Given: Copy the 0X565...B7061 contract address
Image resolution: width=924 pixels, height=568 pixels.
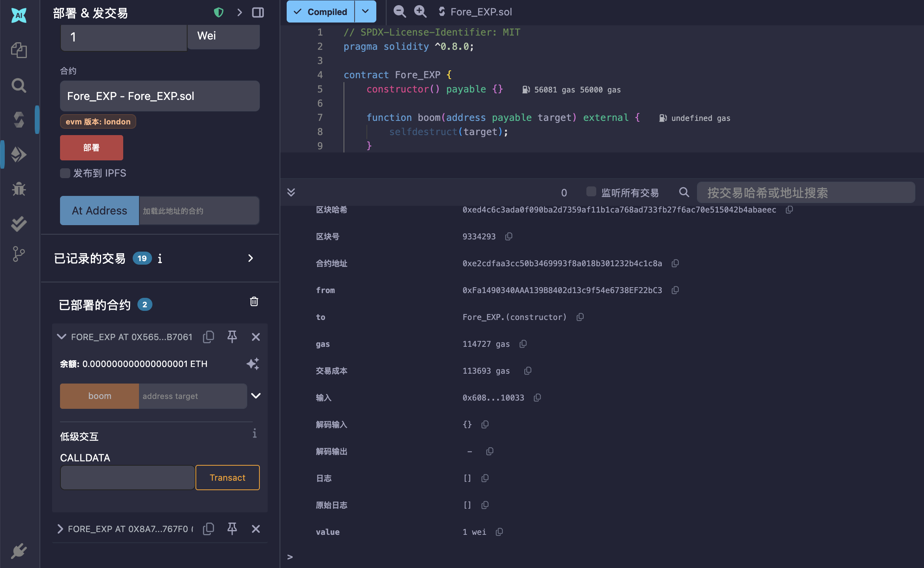Looking at the screenshot, I should (x=208, y=337).
